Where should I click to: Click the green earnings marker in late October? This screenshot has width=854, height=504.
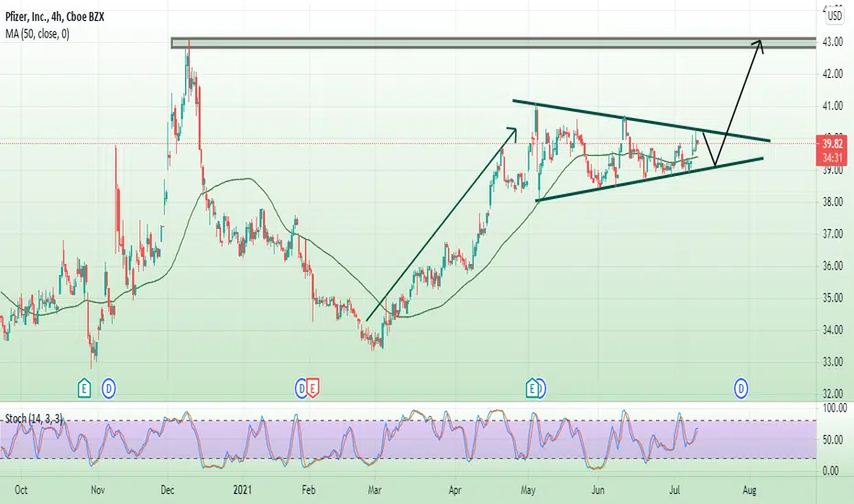coord(84,389)
